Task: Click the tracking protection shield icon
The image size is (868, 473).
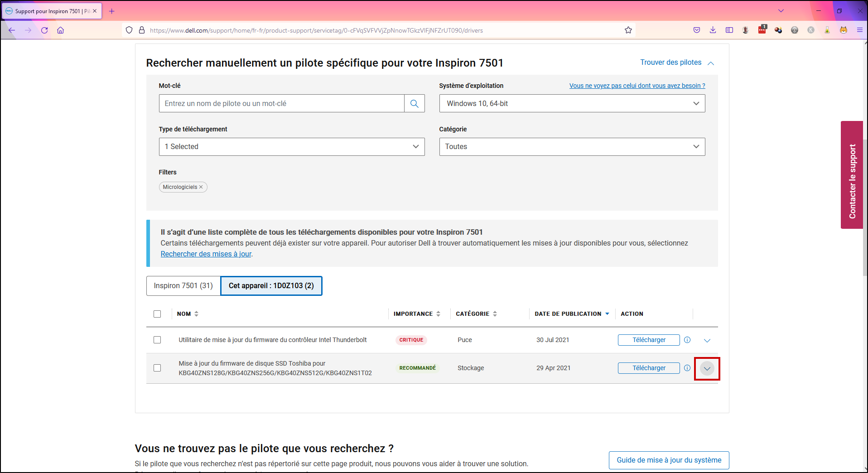Action: coord(129,30)
